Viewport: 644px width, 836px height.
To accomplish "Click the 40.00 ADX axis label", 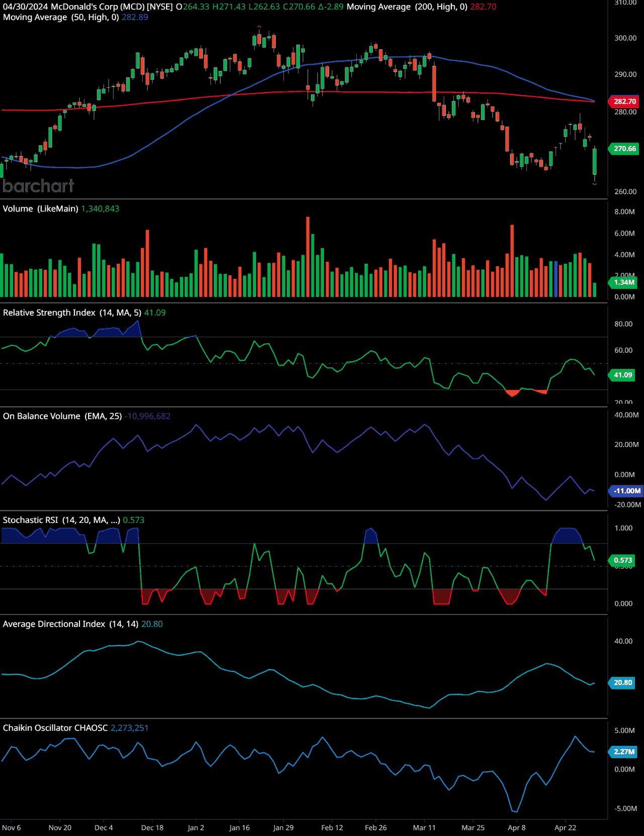I will (x=623, y=641).
